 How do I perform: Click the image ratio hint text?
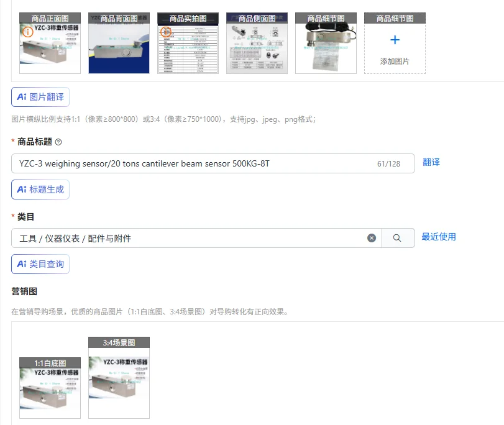[x=163, y=119]
